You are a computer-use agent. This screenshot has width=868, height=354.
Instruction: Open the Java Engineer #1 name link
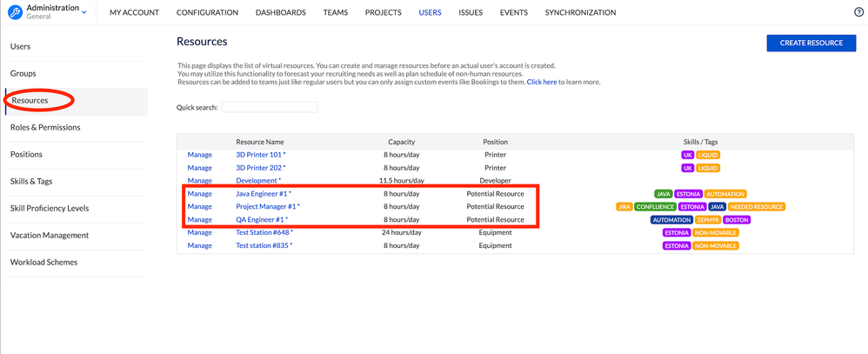point(264,194)
